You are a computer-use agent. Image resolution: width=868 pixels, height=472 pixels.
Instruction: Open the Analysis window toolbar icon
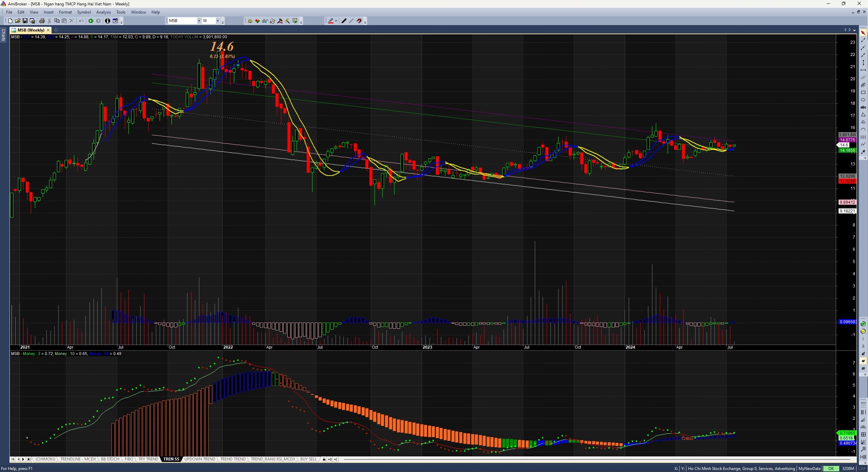click(x=250, y=21)
